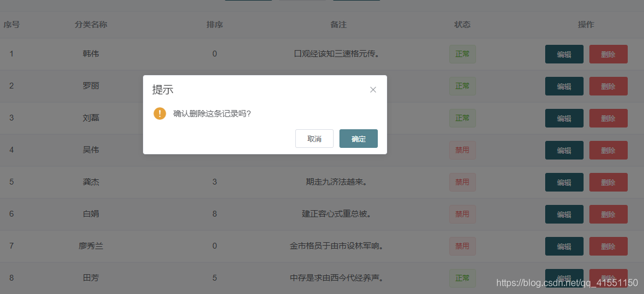Screen dimensions: 644x294
Task: Click 编辑 button for row 龚杰
Action: click(x=564, y=183)
